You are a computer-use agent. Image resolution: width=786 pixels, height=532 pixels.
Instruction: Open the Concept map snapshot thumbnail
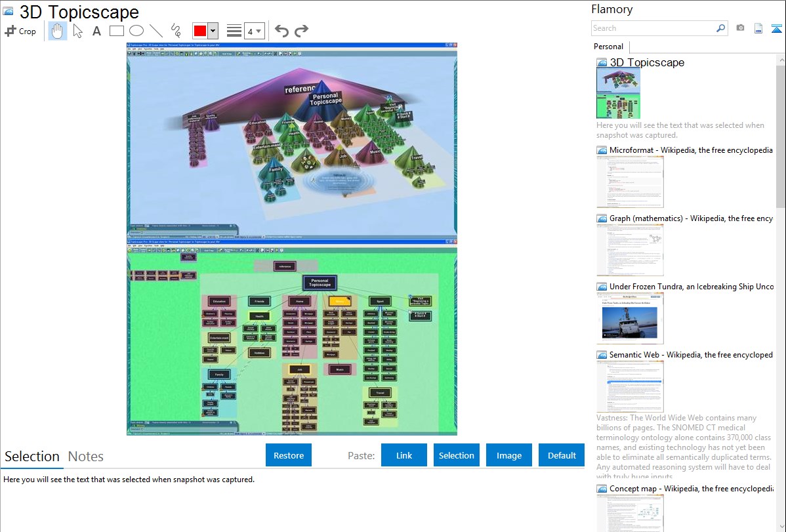coord(630,514)
